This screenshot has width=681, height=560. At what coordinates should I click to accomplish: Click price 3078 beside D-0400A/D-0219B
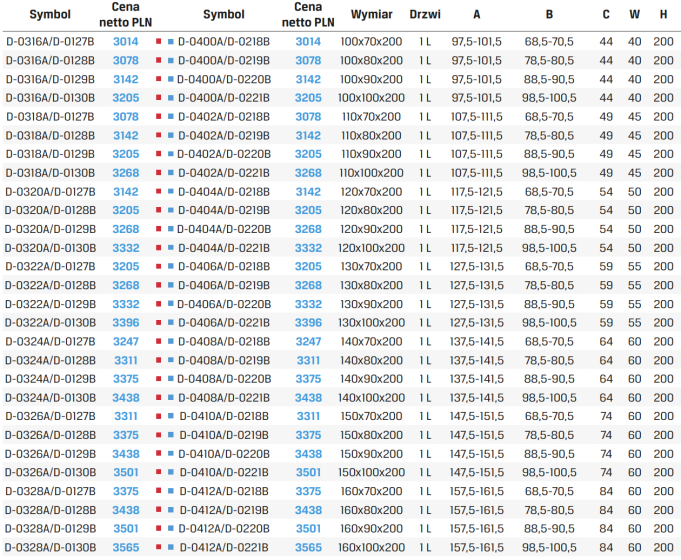click(x=308, y=60)
